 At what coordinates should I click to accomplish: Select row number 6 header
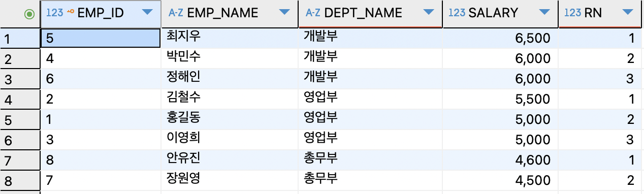click(20, 140)
